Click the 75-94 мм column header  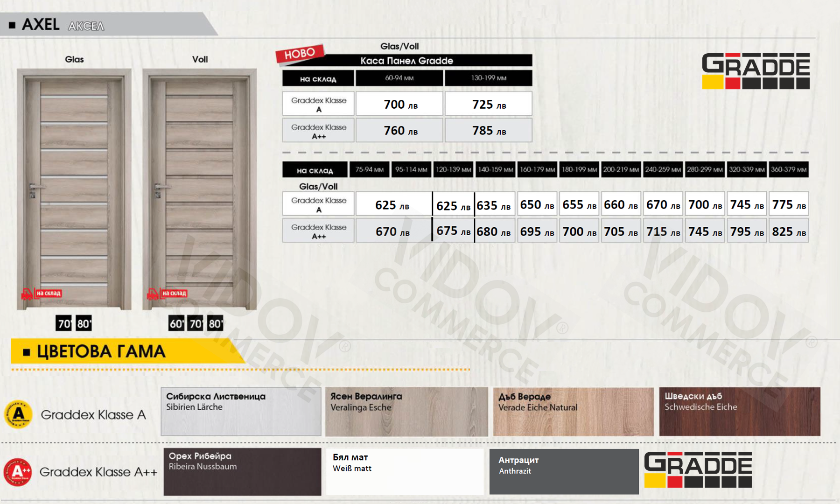point(370,169)
